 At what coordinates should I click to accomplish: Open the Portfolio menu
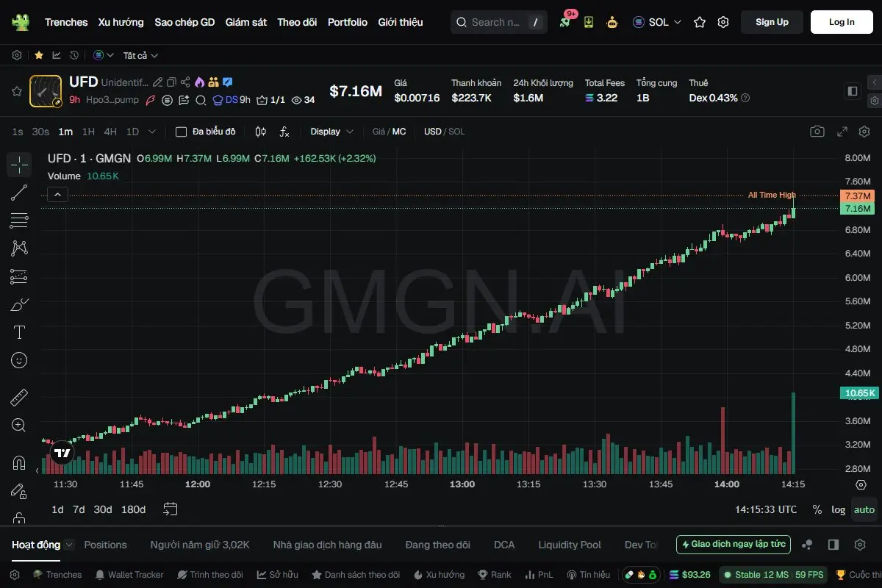coord(348,22)
